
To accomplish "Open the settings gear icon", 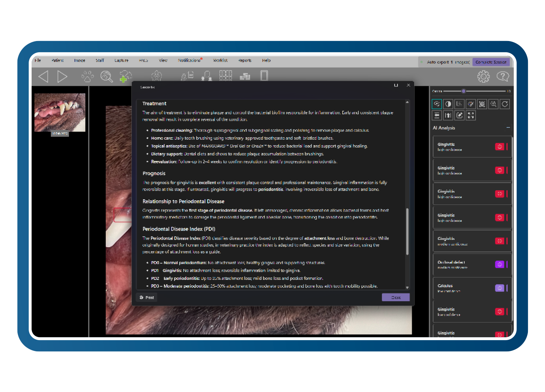I will pyautogui.click(x=483, y=76).
